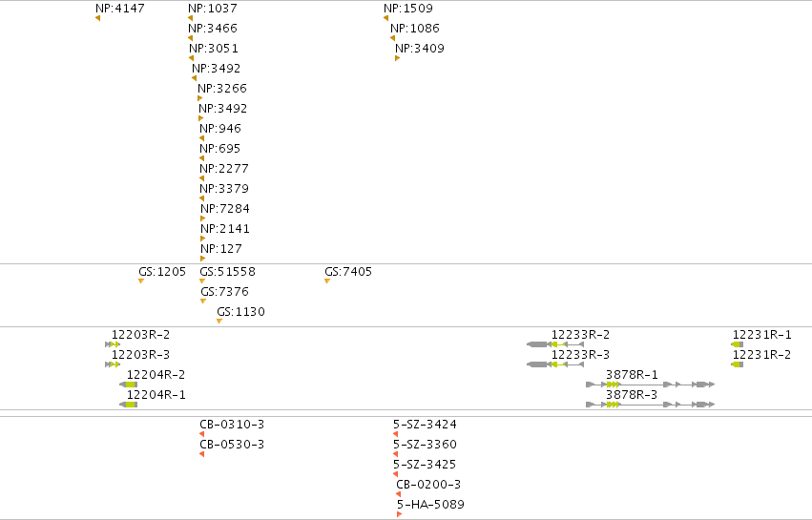This screenshot has width=812, height=520.
Task: Click the triangle marker under GS:1205
Action: [x=141, y=281]
